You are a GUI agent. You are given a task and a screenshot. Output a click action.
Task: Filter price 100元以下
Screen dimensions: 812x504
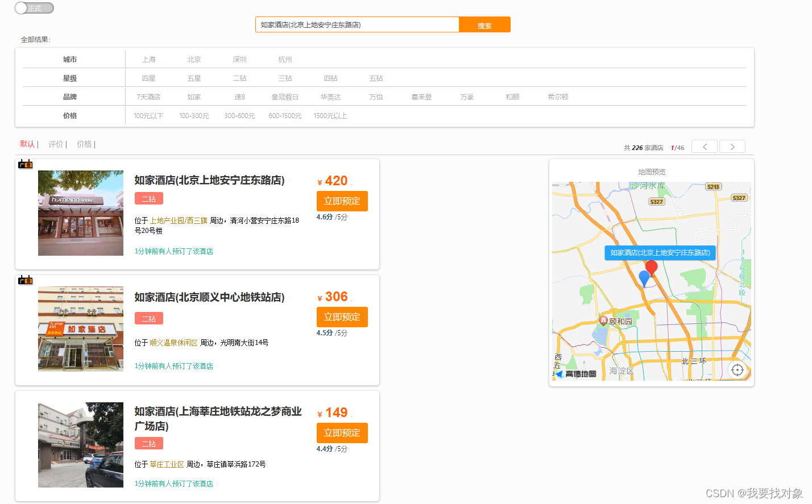click(x=149, y=116)
